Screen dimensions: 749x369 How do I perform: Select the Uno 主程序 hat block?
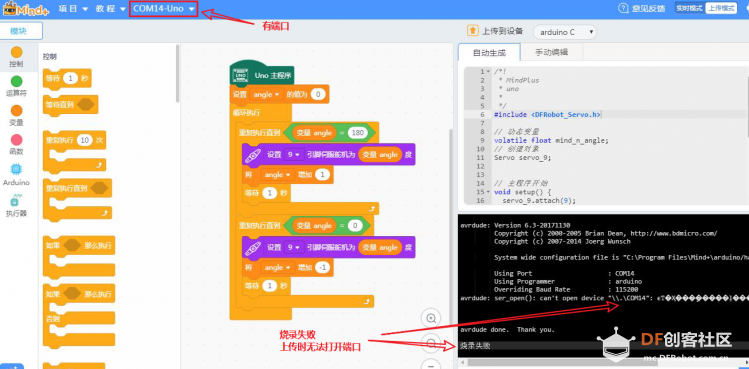tap(261, 75)
